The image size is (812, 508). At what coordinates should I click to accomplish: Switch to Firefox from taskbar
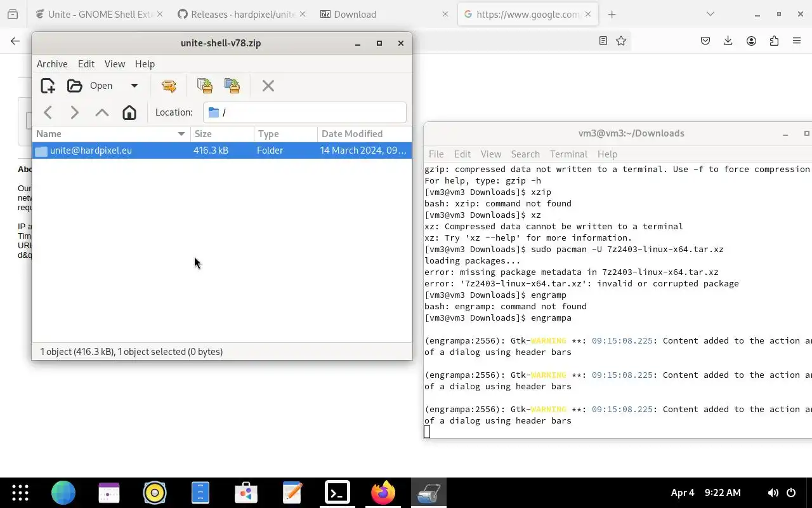click(x=383, y=493)
